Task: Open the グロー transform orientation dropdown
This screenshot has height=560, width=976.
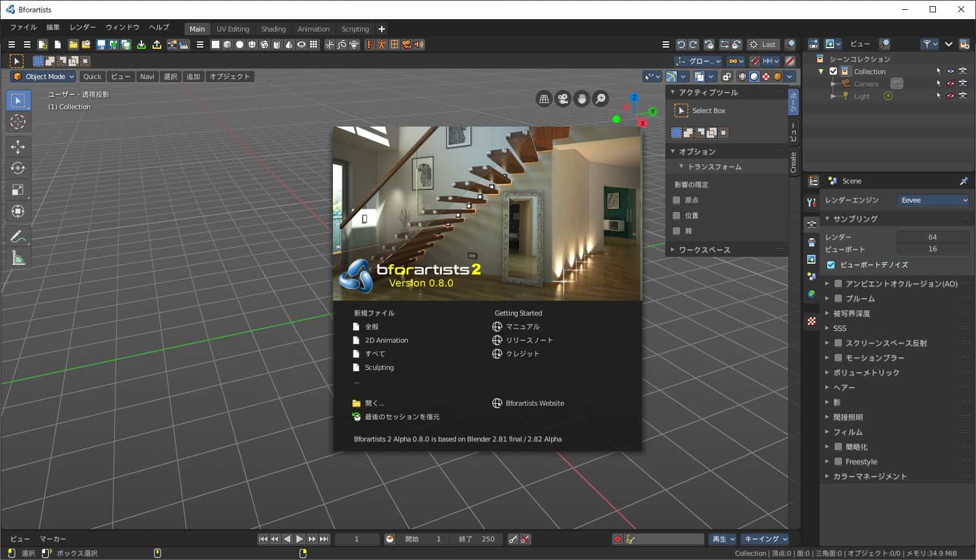Action: pyautogui.click(x=698, y=61)
